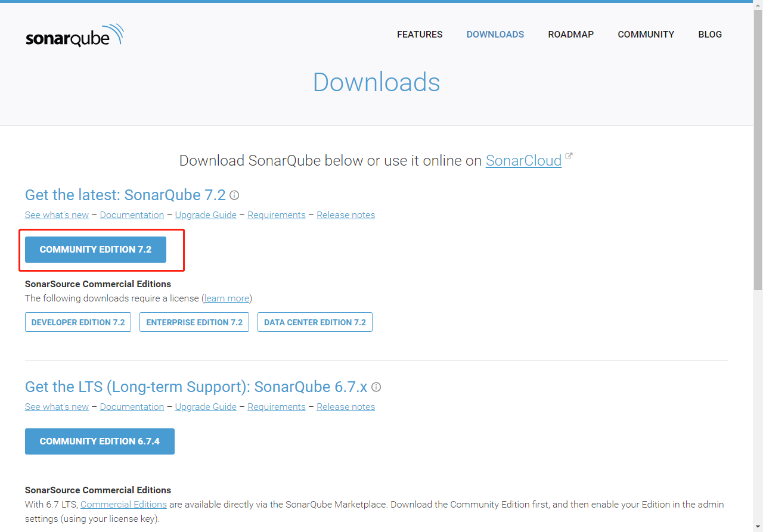Open Documentation link for LTS 6.7.x
This screenshot has height=532, width=763.
click(132, 407)
